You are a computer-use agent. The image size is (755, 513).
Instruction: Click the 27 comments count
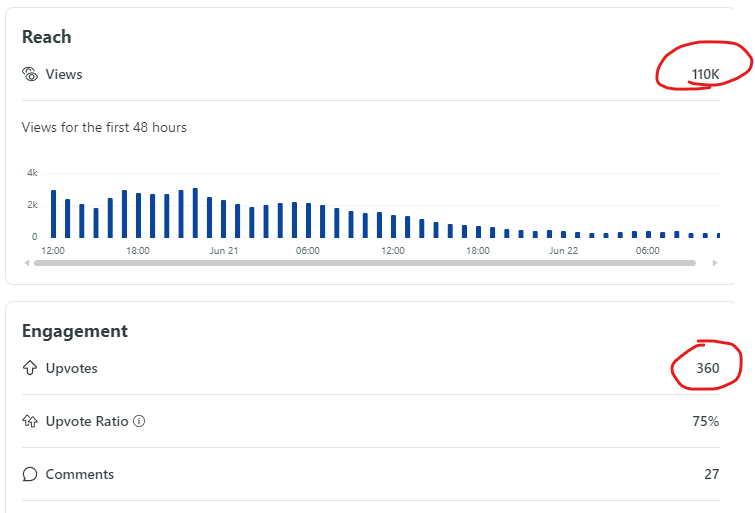712,474
